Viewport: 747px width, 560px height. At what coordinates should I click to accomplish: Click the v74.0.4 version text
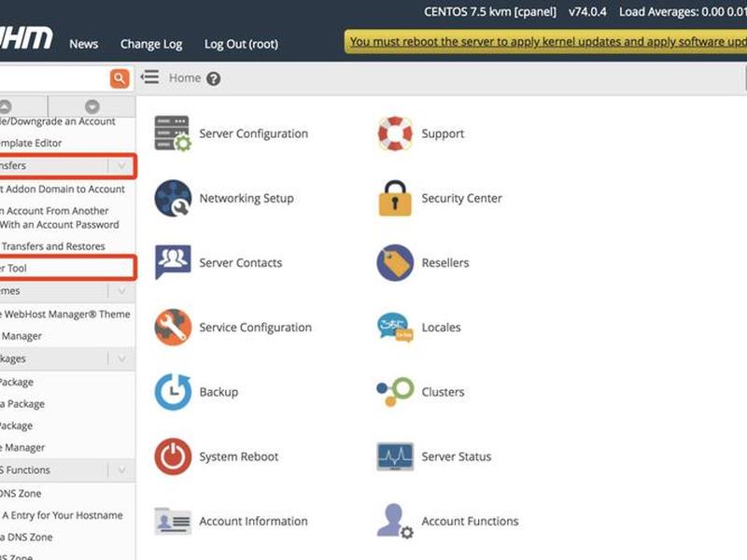[587, 12]
